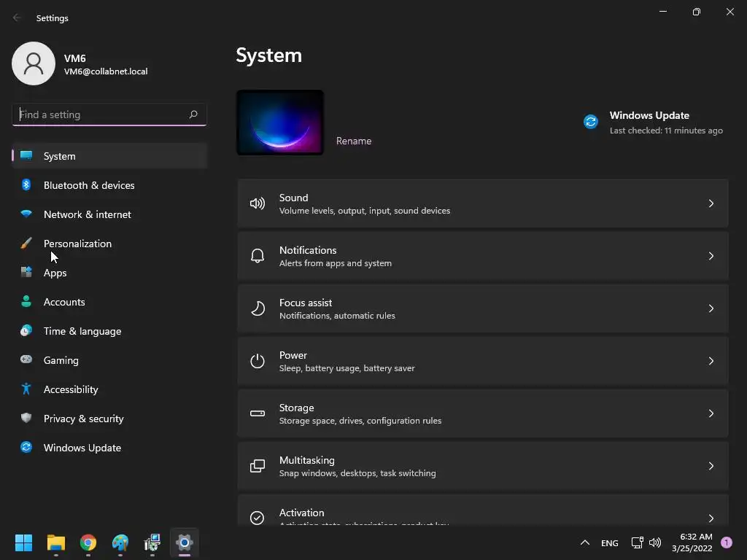Open the Sound settings speaker icon
This screenshot has width=747, height=560.
(258, 204)
